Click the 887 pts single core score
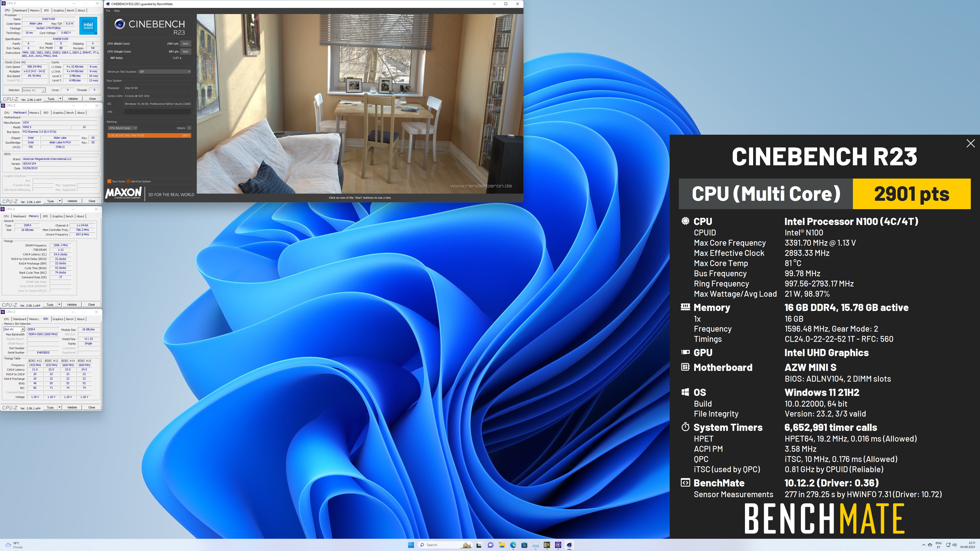The width and height of the screenshot is (980, 551). (174, 51)
